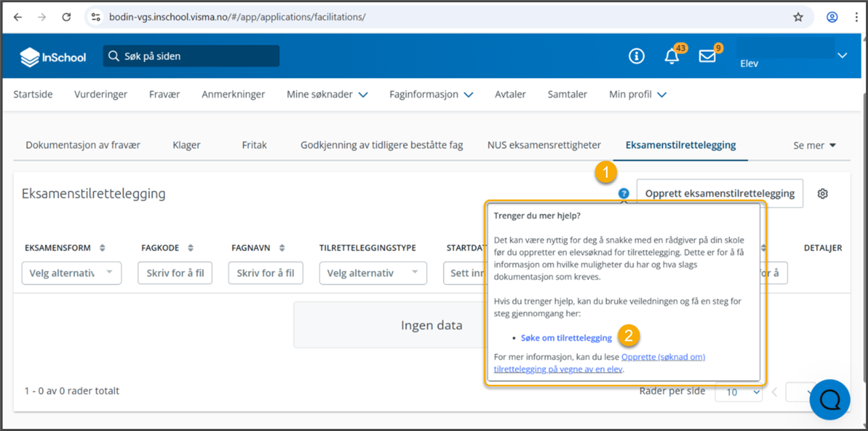This screenshot has height=431, width=868.
Task: Bookmark this page with star icon
Action: [x=798, y=17]
